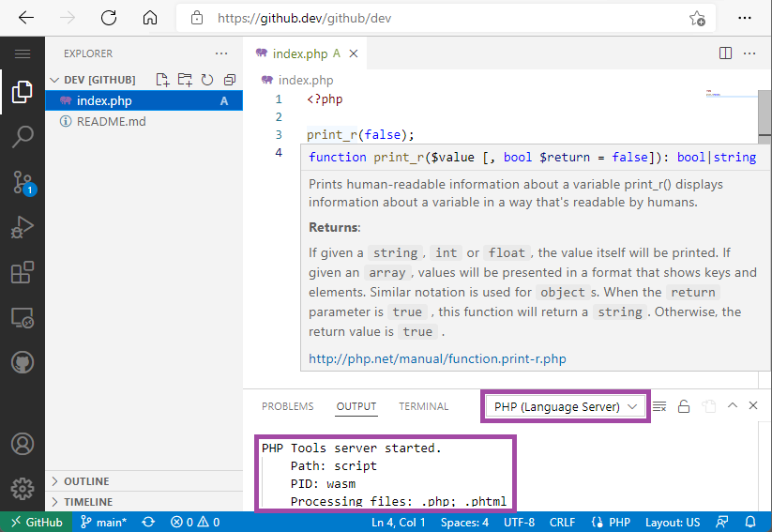
Task: Collapse all folders in Explorer
Action: coord(230,80)
